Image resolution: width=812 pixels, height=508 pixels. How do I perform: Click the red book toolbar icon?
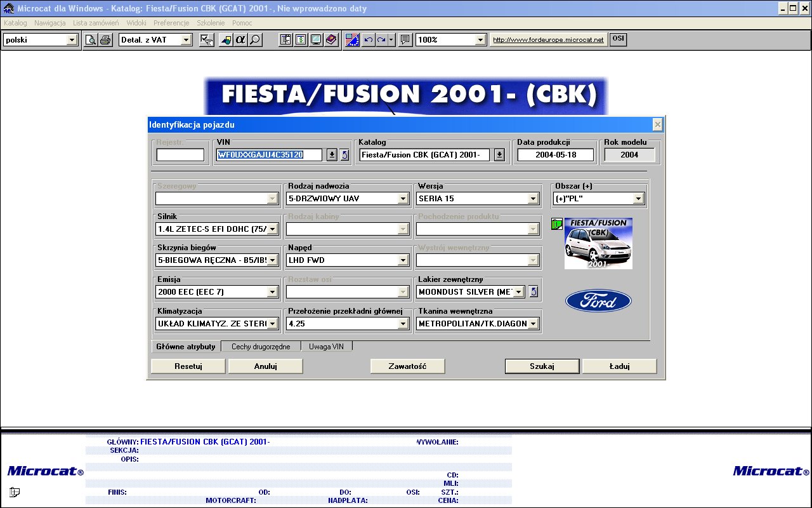[x=331, y=39]
